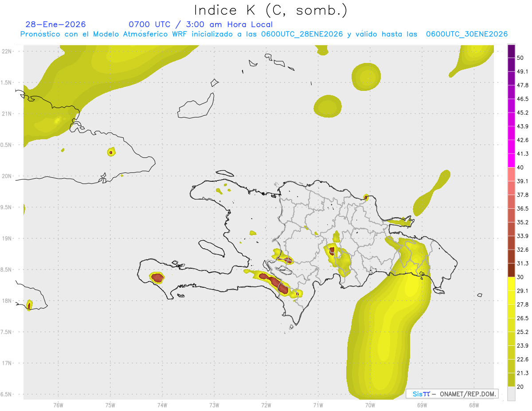Click the "25.2" color scale value

pos(523,332)
